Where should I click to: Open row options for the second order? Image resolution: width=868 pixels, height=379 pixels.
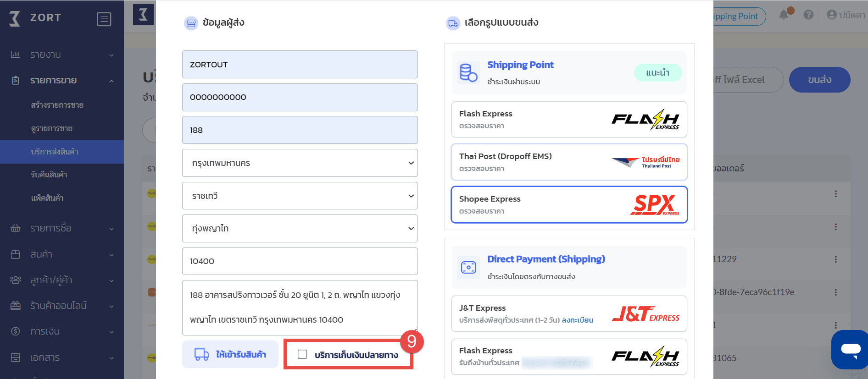836,227
